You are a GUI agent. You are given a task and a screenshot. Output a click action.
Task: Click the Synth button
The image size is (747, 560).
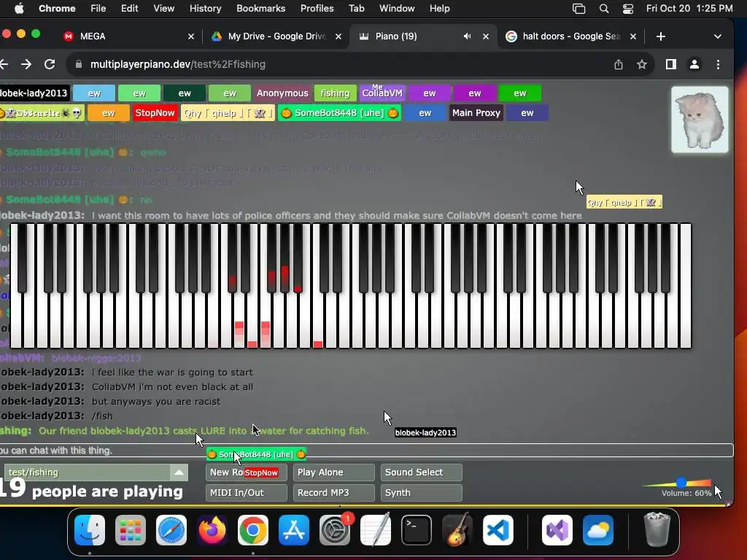click(x=421, y=493)
